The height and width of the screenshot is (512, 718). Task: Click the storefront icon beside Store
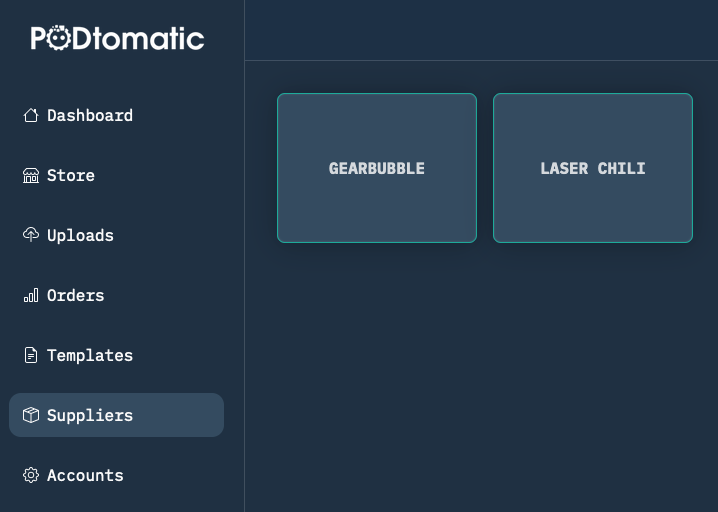[31, 175]
